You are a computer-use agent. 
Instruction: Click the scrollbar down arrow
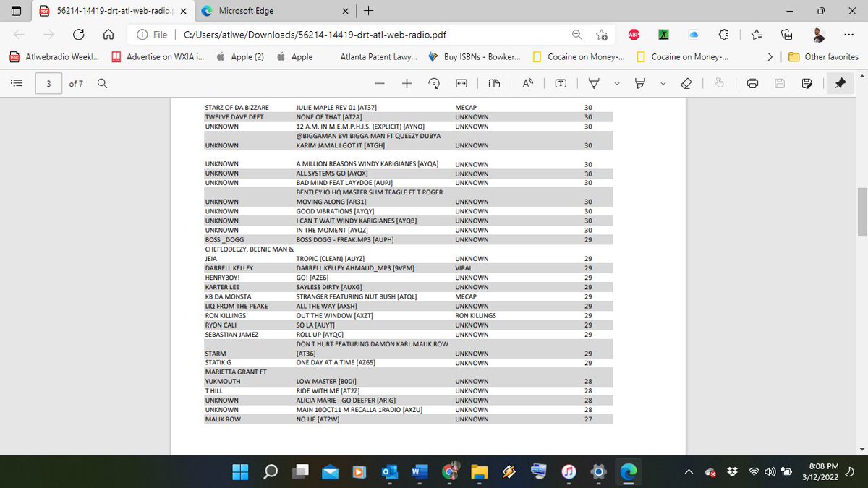tap(861, 448)
